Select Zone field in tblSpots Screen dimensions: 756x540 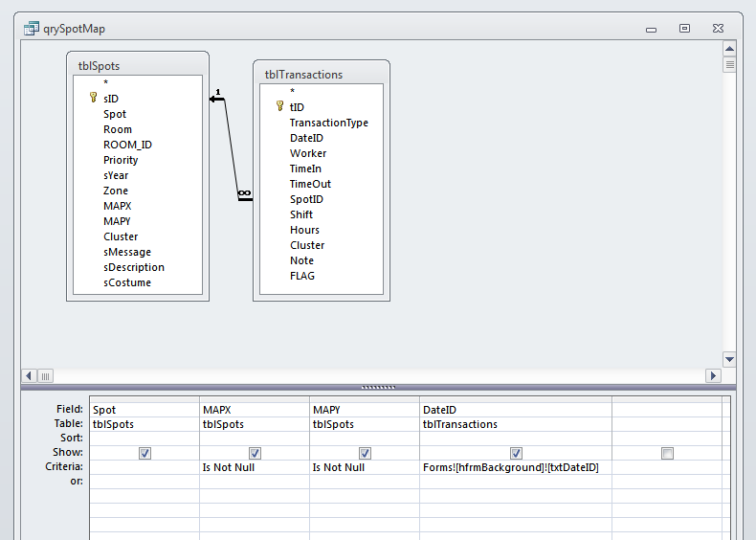[116, 191]
